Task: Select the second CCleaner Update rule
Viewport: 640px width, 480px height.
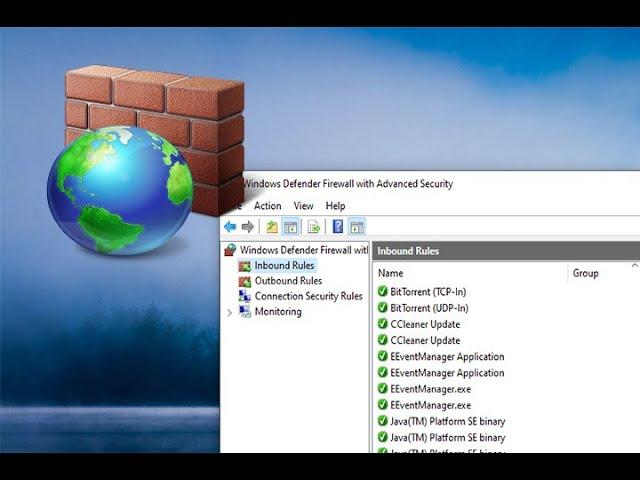Action: (425, 340)
